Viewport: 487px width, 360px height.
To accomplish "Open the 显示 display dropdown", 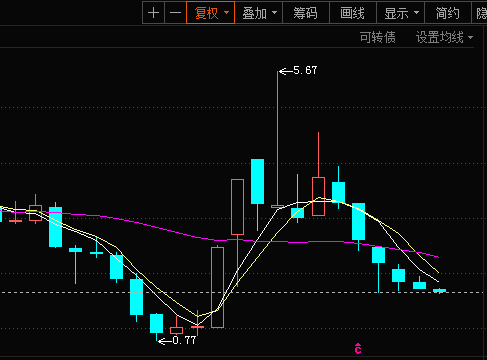I will click(400, 13).
